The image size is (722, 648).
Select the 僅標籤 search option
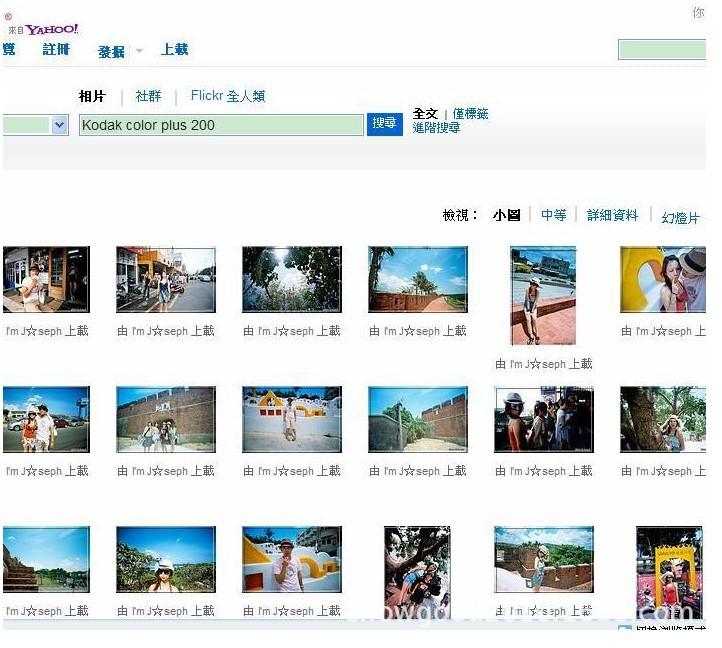470,114
